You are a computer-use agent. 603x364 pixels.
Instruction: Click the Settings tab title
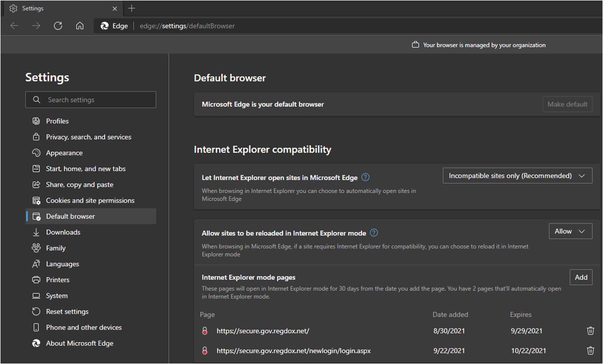[x=33, y=8]
